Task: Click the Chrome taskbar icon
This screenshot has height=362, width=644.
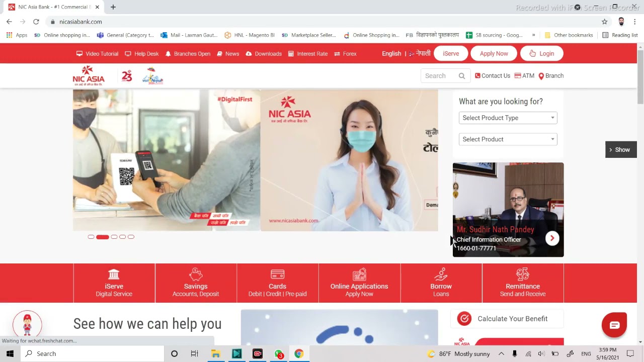Action: tap(299, 354)
